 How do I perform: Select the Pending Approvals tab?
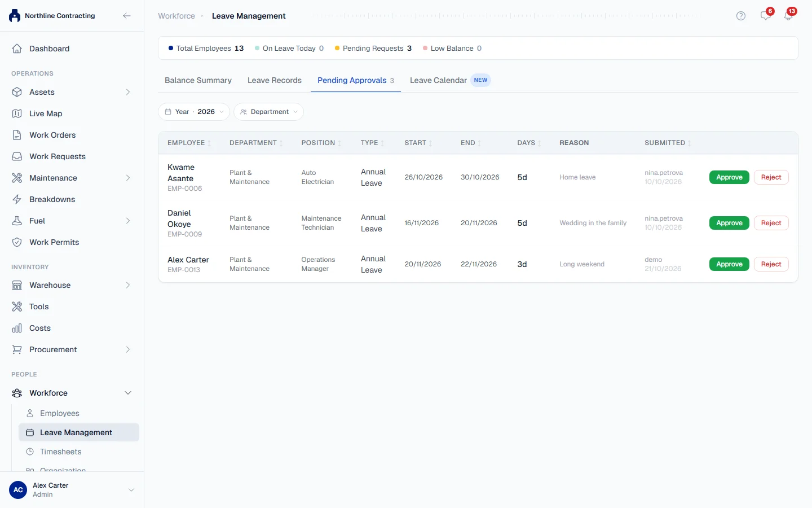pyautogui.click(x=356, y=80)
